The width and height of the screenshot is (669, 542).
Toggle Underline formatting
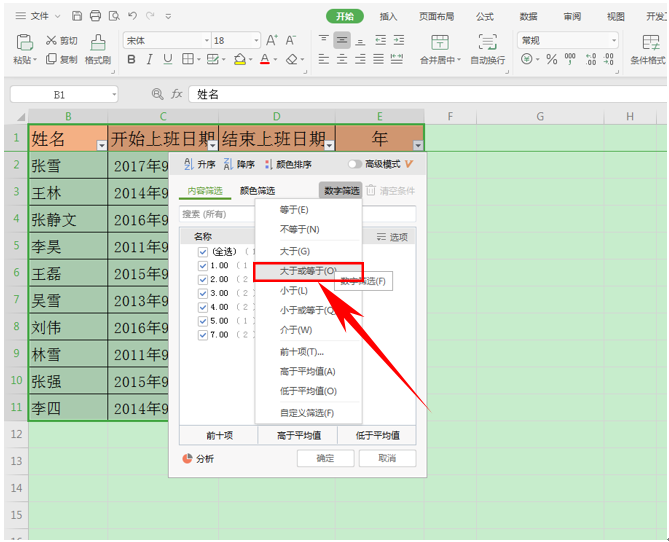click(168, 59)
